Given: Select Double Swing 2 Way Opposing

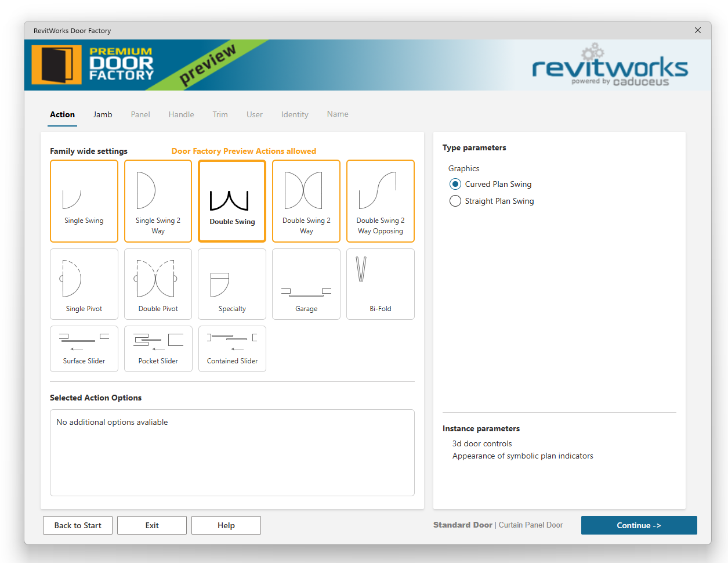Looking at the screenshot, I should pyautogui.click(x=380, y=201).
